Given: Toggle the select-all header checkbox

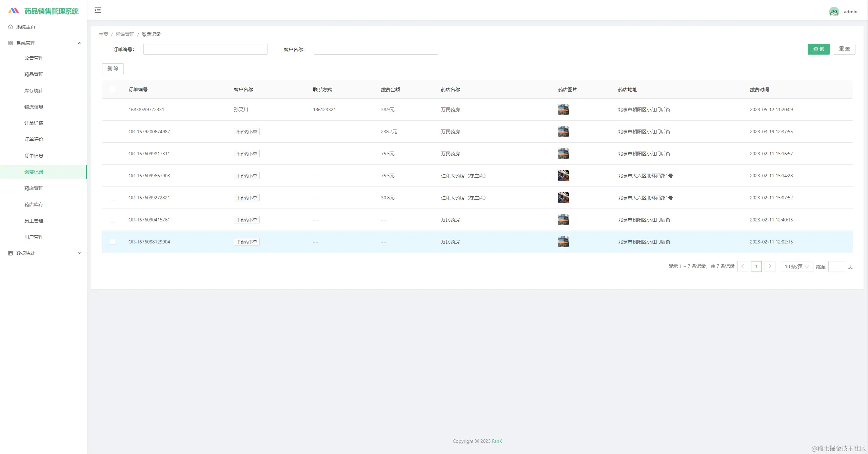Looking at the screenshot, I should [113, 90].
